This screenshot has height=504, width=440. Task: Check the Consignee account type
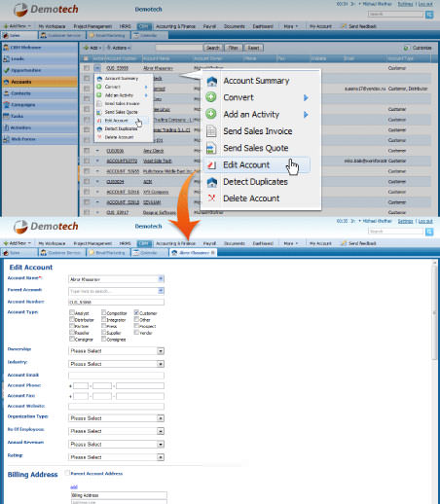tap(104, 339)
